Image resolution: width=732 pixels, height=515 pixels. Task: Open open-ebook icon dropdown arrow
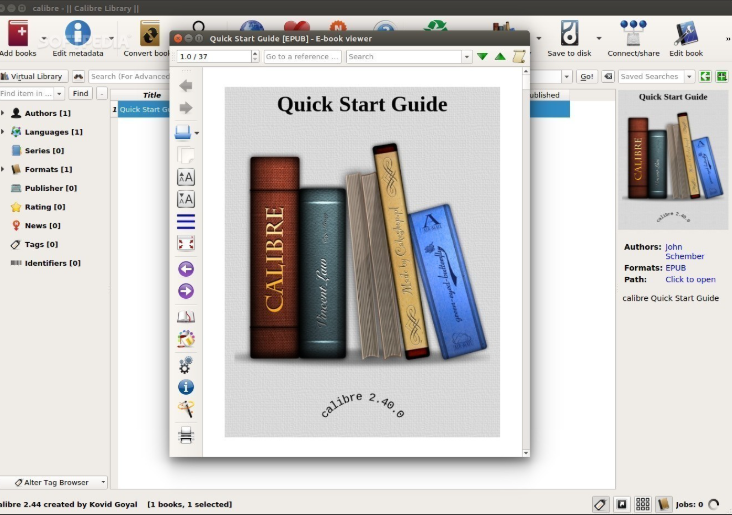coord(197,133)
